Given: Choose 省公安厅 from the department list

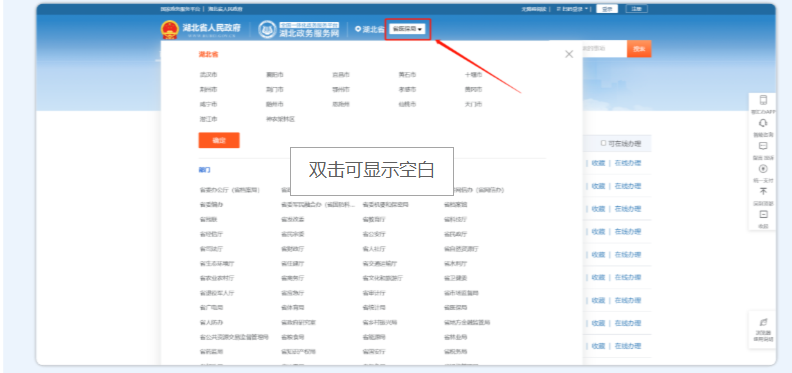Looking at the screenshot, I should pyautogui.click(x=374, y=234).
